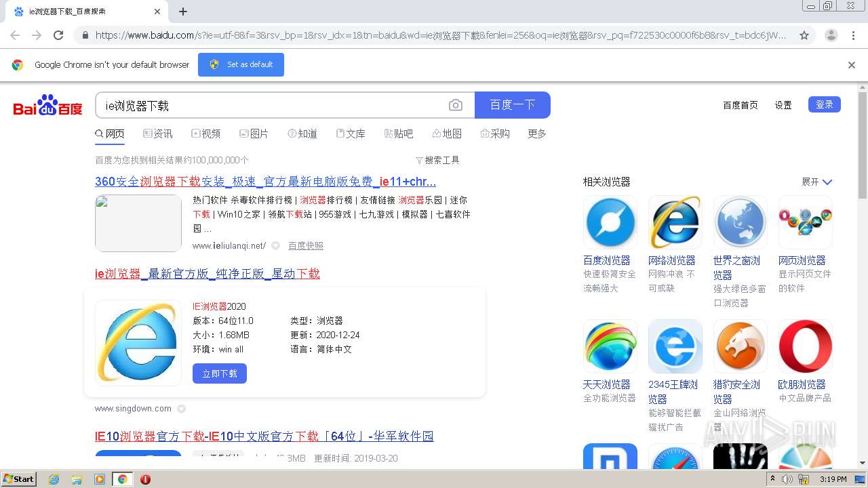This screenshot has height=488, width=868.
Task: Select 视频 search tab
Action: click(206, 134)
